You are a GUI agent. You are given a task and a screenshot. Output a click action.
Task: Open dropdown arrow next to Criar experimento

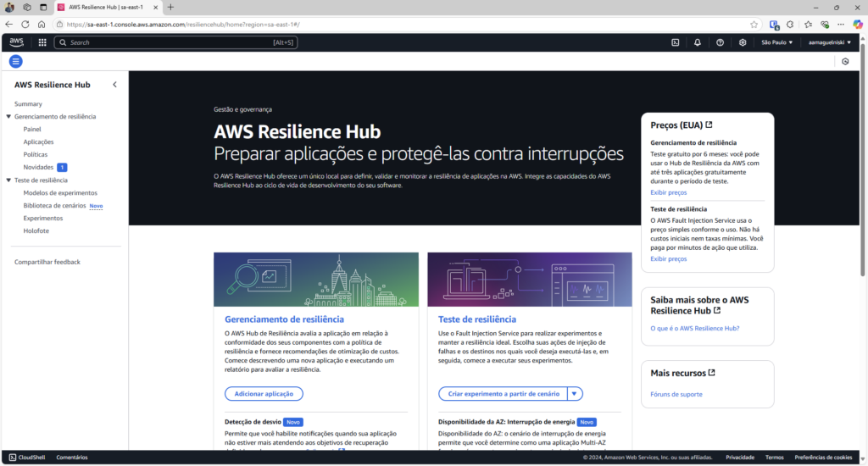(x=575, y=393)
